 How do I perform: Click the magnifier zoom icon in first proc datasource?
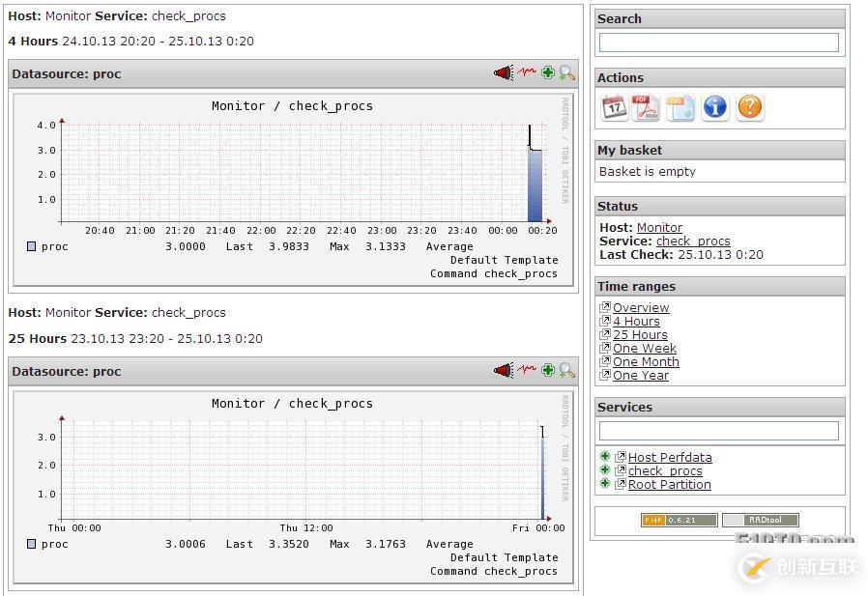point(566,72)
